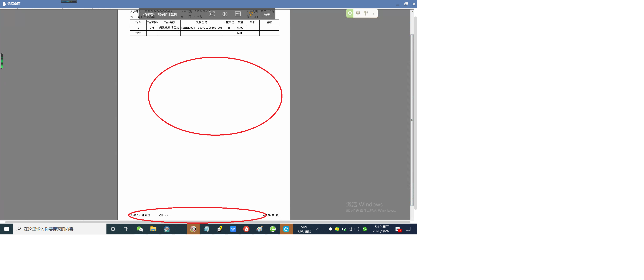Open Task View on taskbar
Viewport: 644px width, 280px height.
[126, 229]
